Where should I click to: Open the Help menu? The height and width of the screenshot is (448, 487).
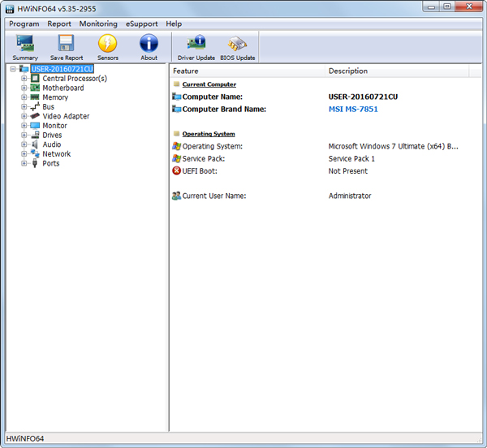point(174,24)
